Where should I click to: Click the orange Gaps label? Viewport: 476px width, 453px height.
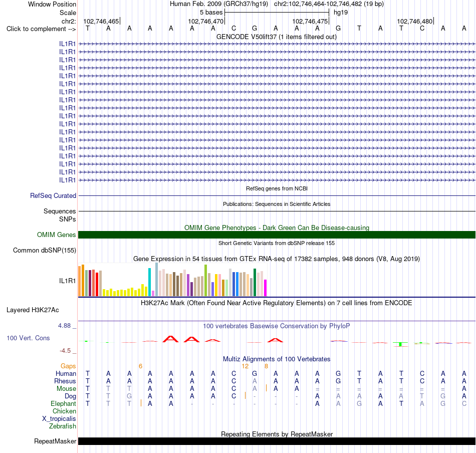pos(68,366)
